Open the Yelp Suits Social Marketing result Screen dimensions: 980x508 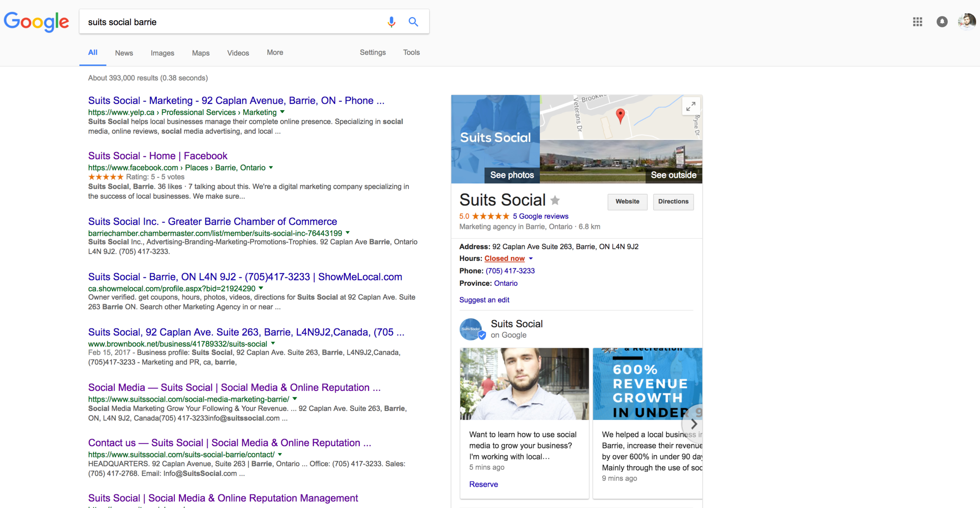pyautogui.click(x=236, y=101)
